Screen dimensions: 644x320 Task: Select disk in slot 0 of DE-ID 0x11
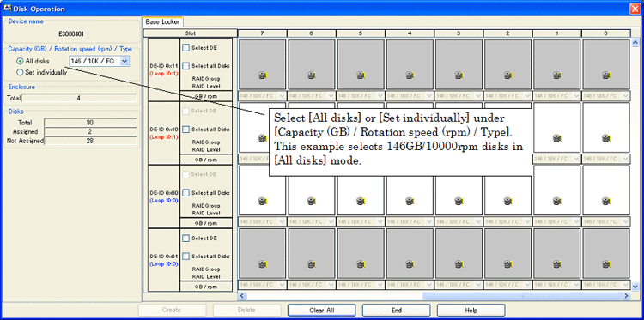606,64
